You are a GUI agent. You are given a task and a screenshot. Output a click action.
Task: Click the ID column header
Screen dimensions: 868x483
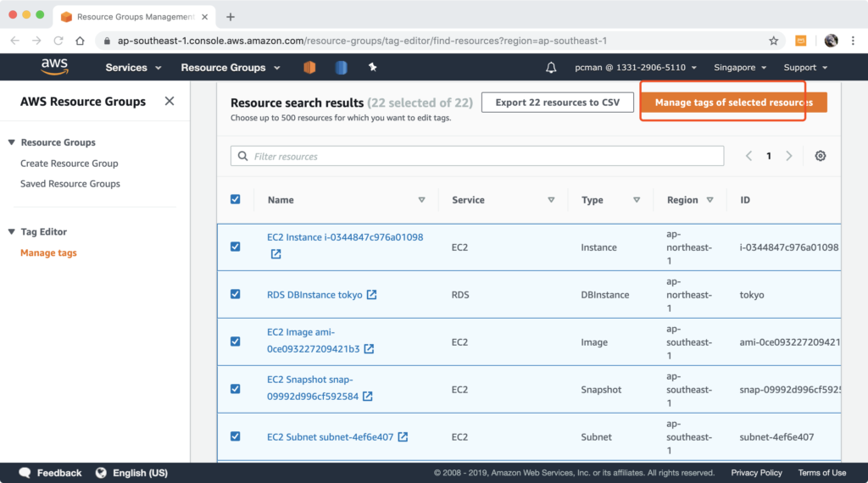(745, 200)
